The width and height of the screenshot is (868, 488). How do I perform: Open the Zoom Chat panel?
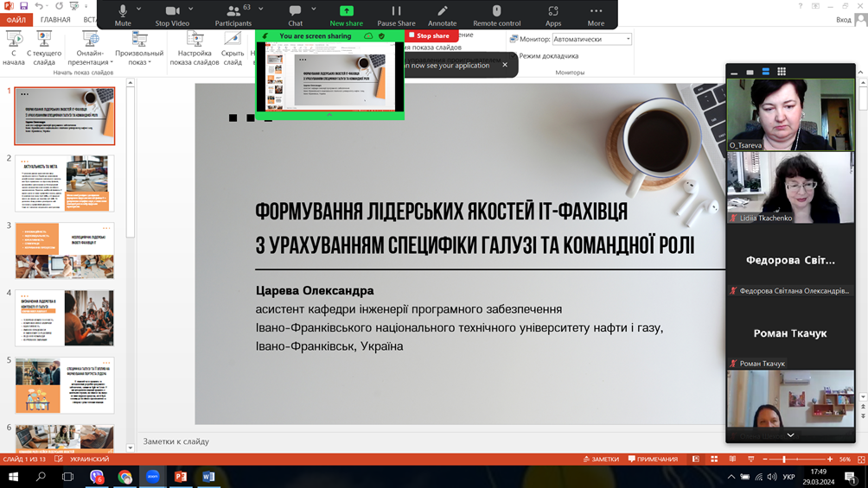coord(295,14)
